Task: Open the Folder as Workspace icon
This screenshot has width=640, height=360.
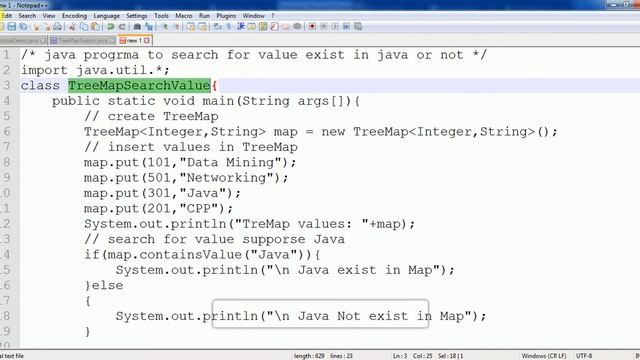Action: click(x=286, y=27)
